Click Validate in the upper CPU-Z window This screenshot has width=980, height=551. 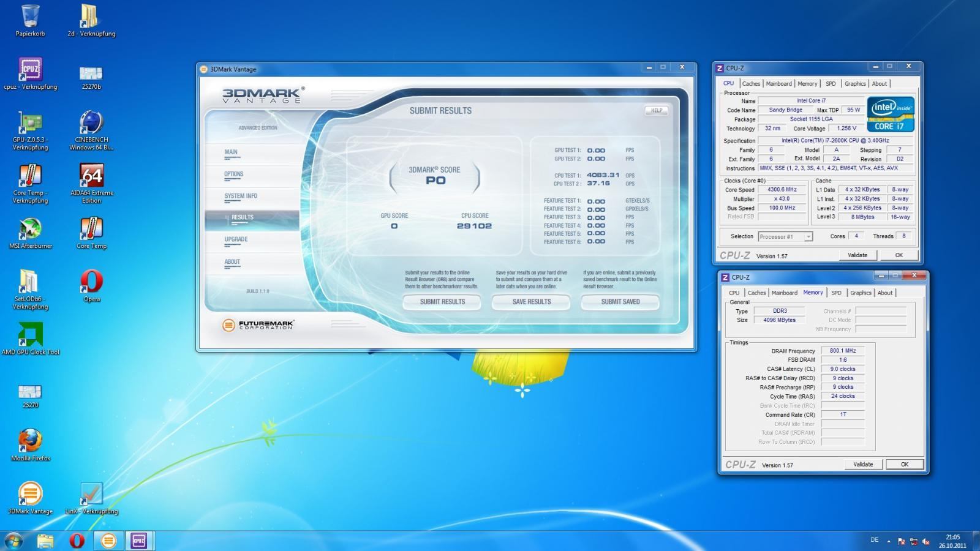pos(857,255)
